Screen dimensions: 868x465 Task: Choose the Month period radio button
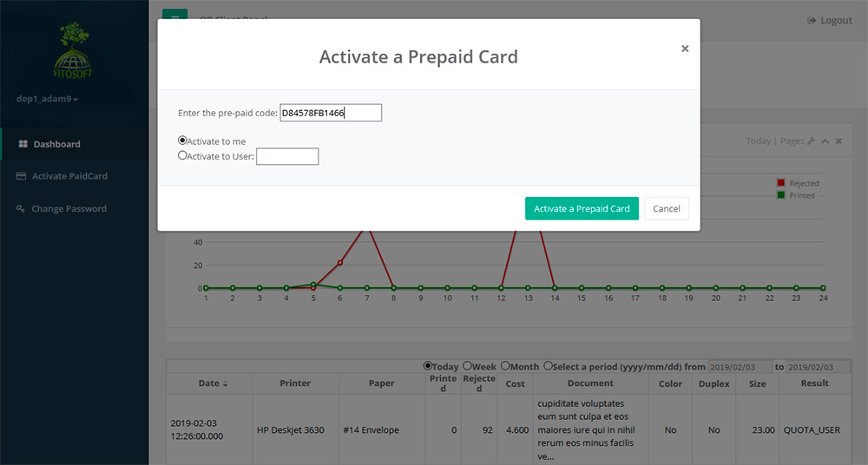(505, 366)
